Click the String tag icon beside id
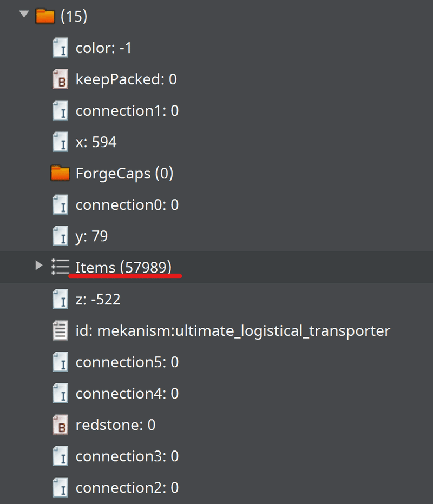The height and width of the screenshot is (504, 433). [60, 330]
